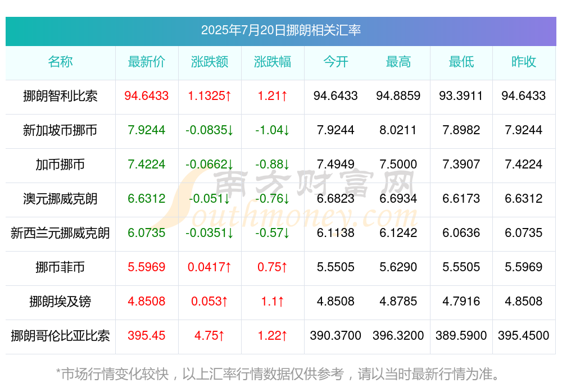Select the 今开 column header
562x392 pixels.
336,62
